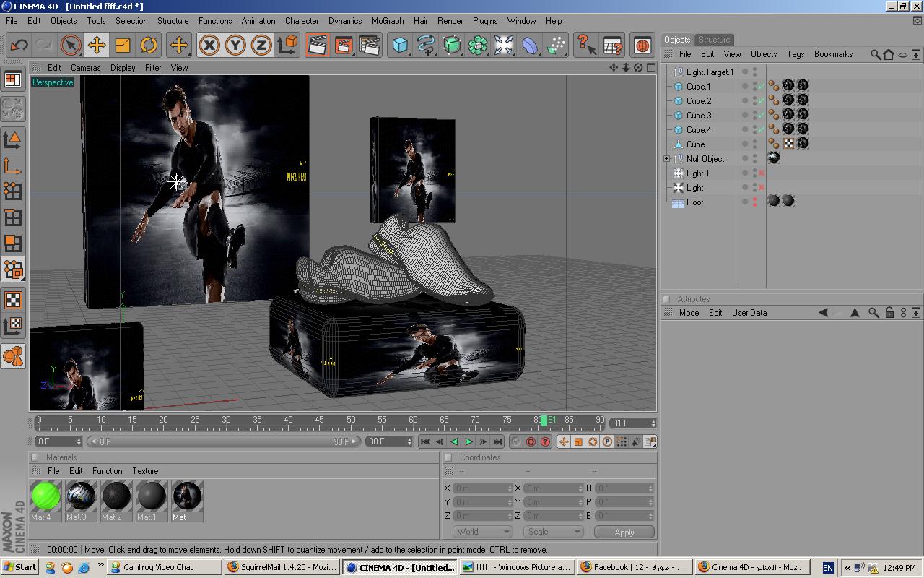
Task: Activate the Rotate tool
Action: [149, 46]
